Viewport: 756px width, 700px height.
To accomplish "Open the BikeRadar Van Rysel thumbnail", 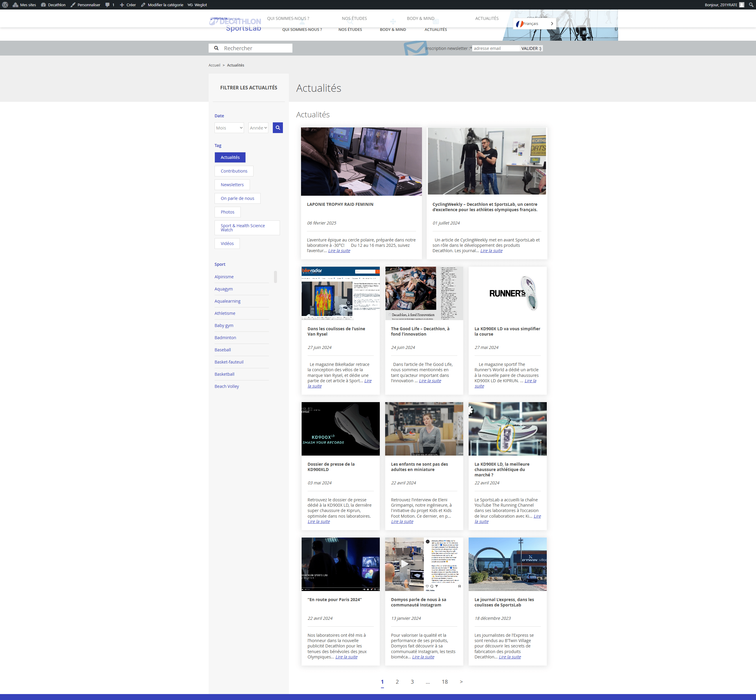I will [340, 293].
